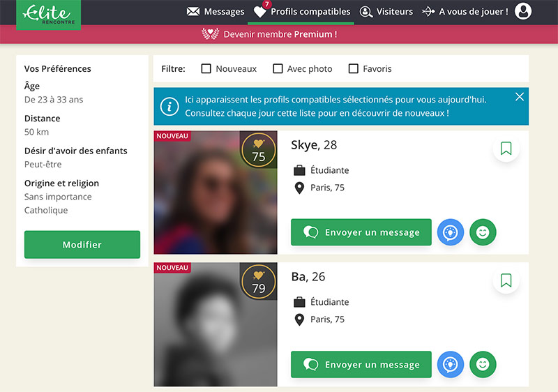Image resolution: width=558 pixels, height=392 pixels.
Task: Click Skye's compatibility score 75
Action: click(259, 150)
